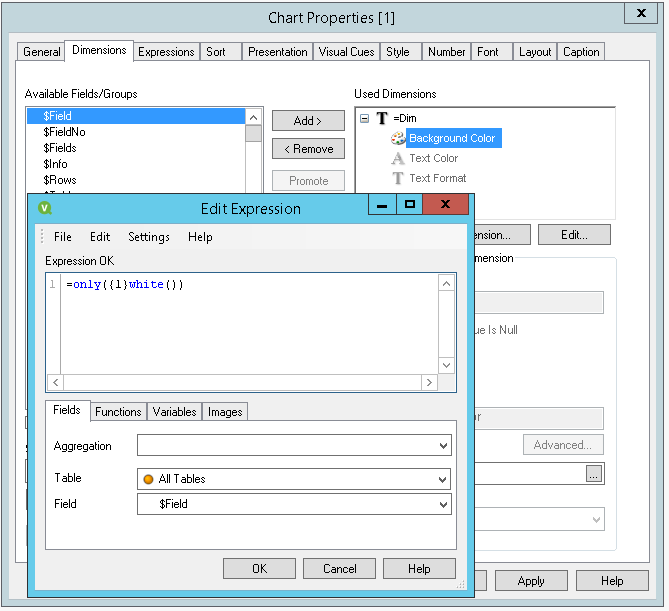Click the < Remove button

coord(308,148)
